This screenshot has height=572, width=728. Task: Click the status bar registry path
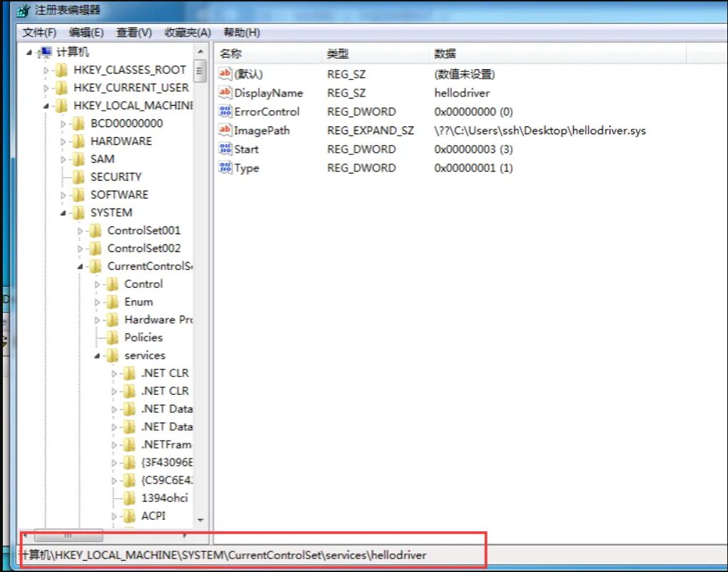point(222,555)
